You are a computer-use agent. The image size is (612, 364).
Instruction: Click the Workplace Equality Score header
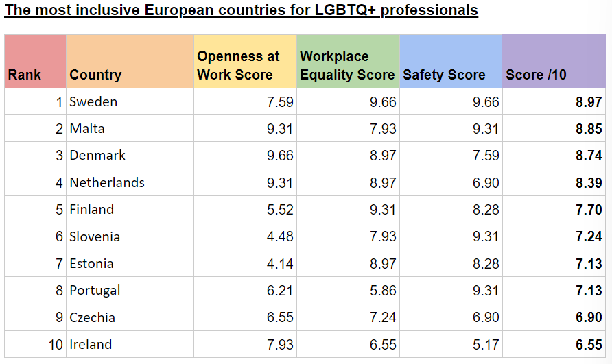click(347, 66)
